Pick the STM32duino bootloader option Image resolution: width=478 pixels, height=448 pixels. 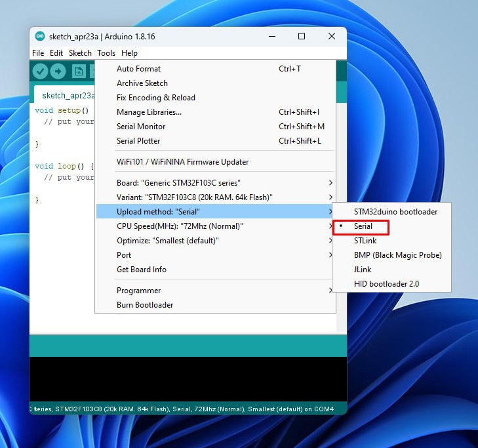coord(395,212)
